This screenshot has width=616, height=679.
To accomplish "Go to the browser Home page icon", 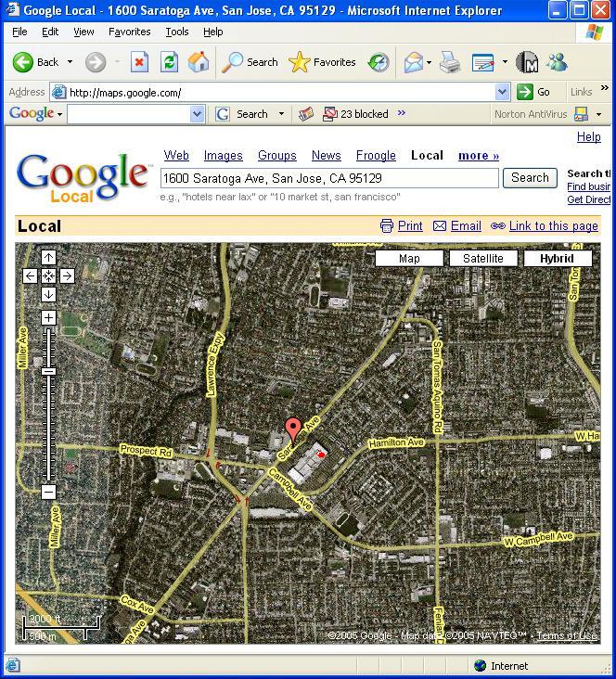I will pos(199,62).
